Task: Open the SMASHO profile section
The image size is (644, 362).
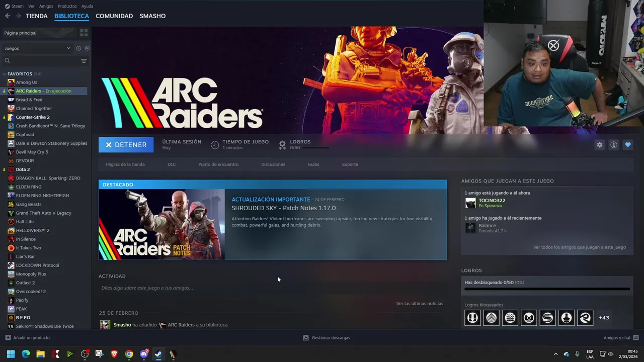Action: point(152,16)
